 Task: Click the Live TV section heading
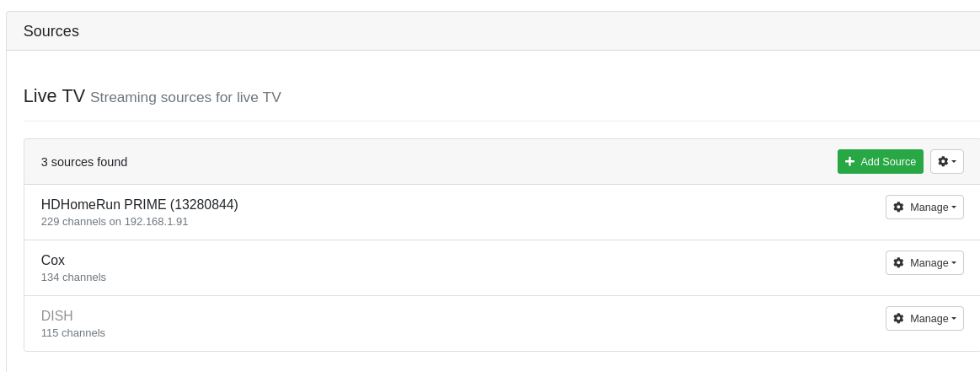pos(54,96)
